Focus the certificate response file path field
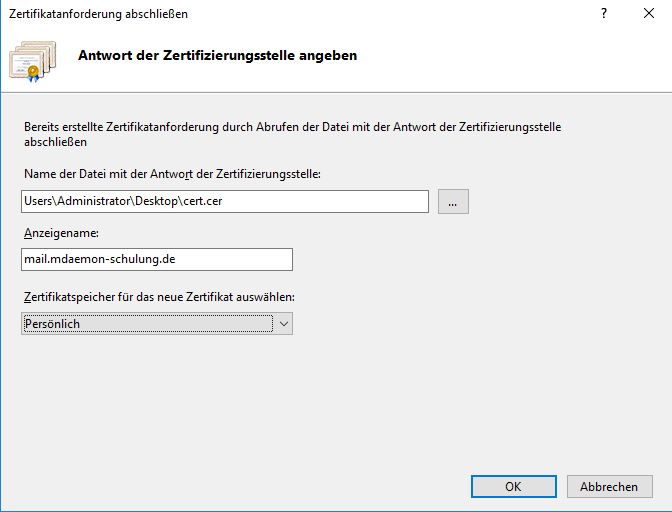 point(225,202)
